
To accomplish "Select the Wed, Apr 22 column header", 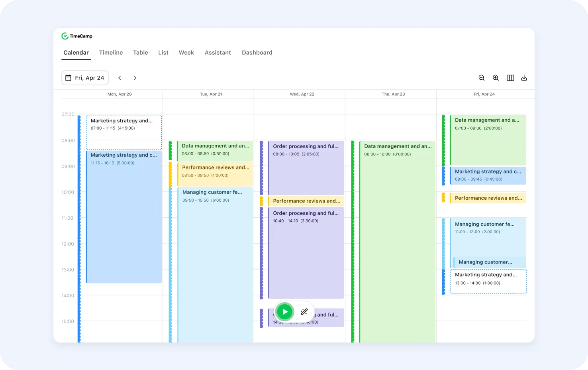I will click(302, 94).
